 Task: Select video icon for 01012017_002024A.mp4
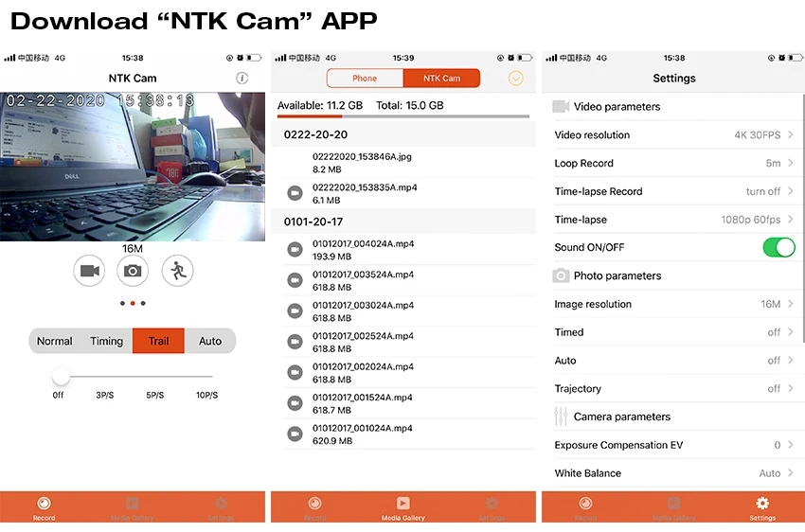[295, 372]
